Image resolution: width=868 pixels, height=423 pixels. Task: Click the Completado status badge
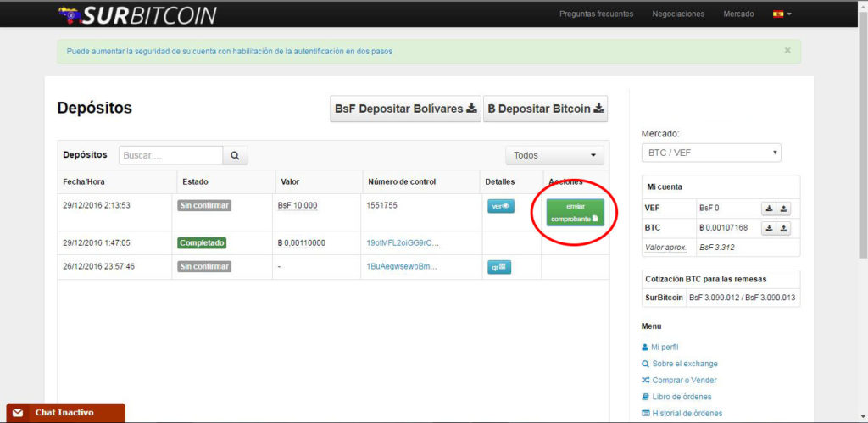(202, 242)
